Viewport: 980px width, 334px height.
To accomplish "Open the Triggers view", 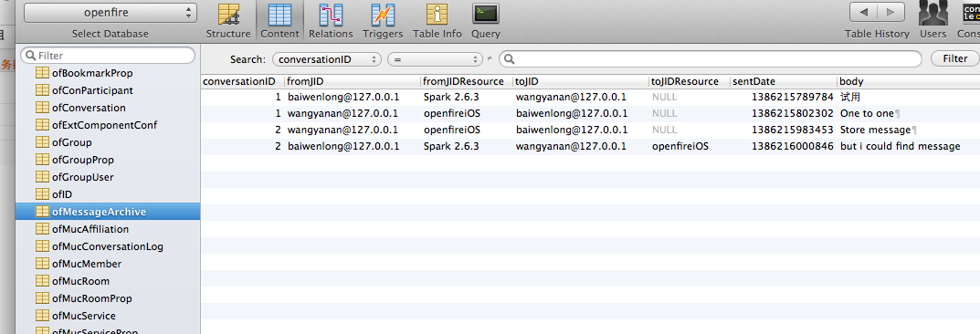I will click(383, 21).
